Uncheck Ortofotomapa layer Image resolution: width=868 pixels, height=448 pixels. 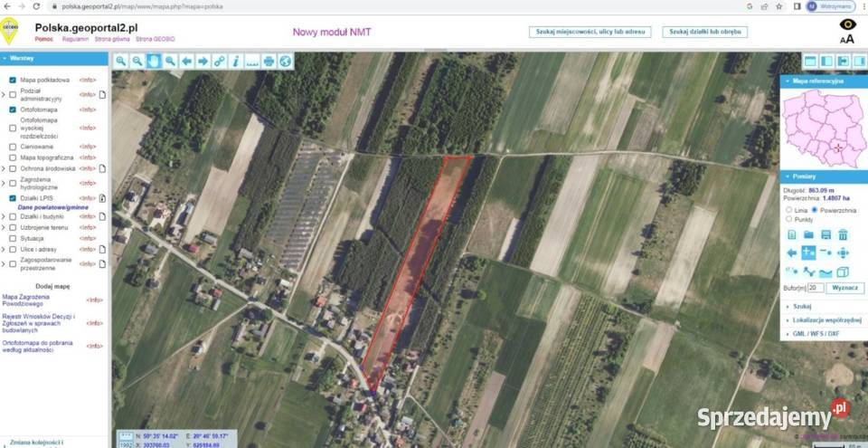(13, 110)
